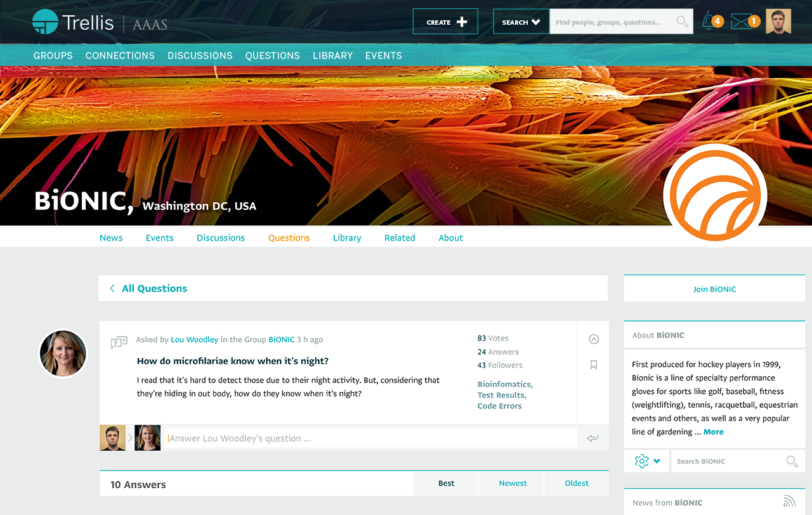The width and height of the screenshot is (812, 515).
Task: Upvote the question with the up arrow
Action: (594, 339)
